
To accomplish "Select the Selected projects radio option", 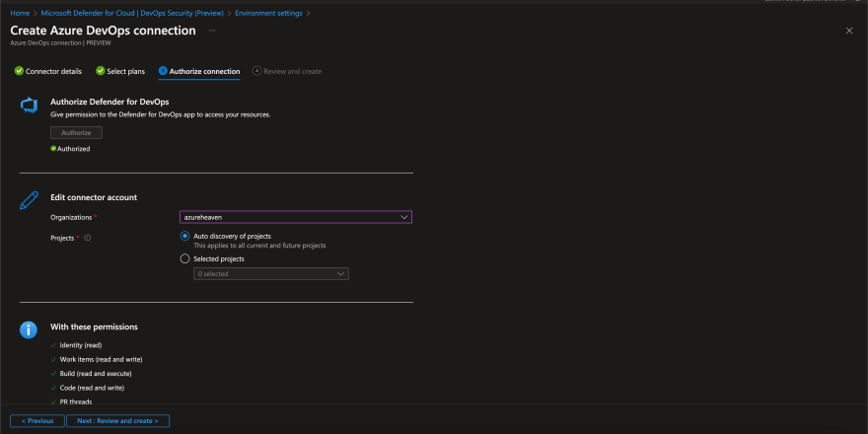I will [x=184, y=258].
